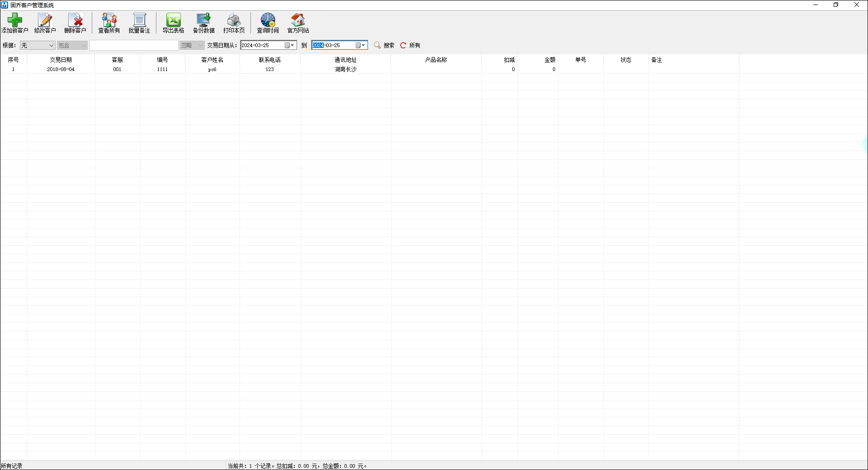868x470 pixels.
Task: Show all records with 查看所有
Action: 109,23
